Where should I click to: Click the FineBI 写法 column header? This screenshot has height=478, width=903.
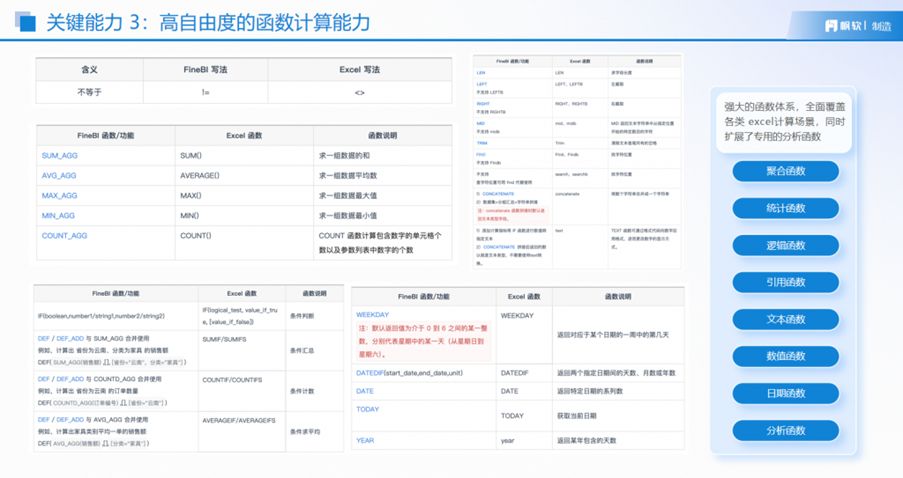(206, 70)
